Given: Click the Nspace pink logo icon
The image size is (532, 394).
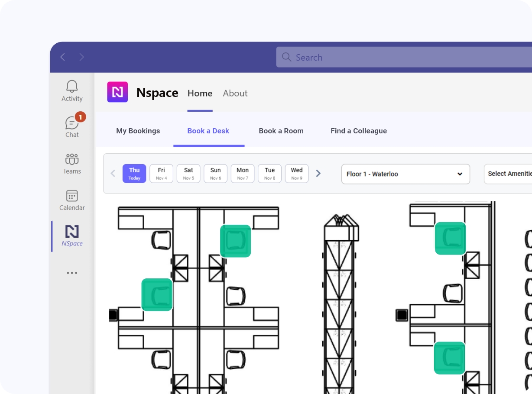Looking at the screenshot, I should tap(117, 92).
